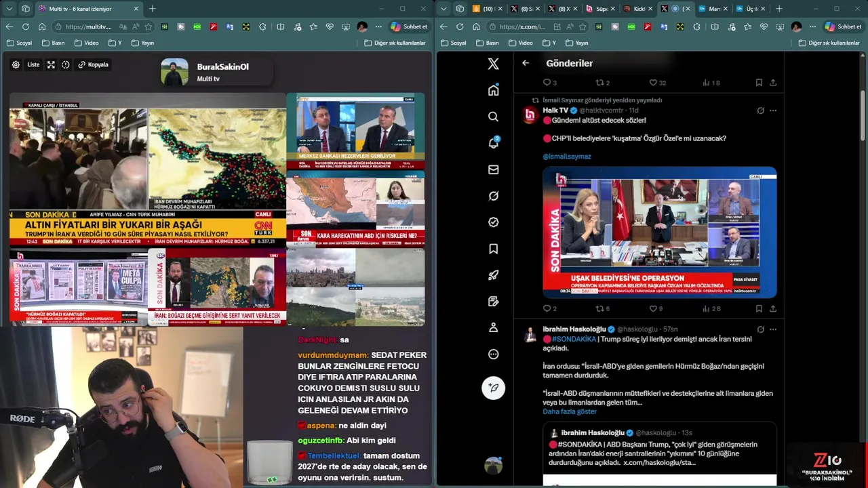Open Diğer sık kullanılanlar folder in X window
Viewport: 868px width, 488px height.
829,43
